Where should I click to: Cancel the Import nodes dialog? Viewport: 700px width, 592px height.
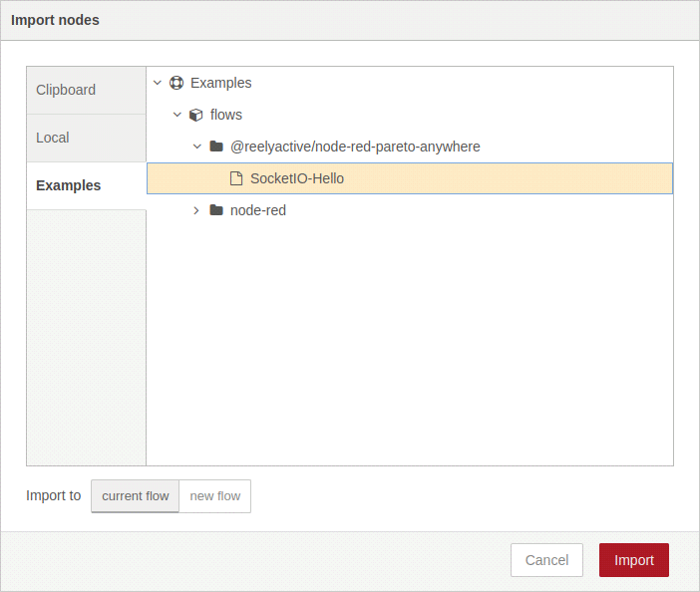point(546,560)
